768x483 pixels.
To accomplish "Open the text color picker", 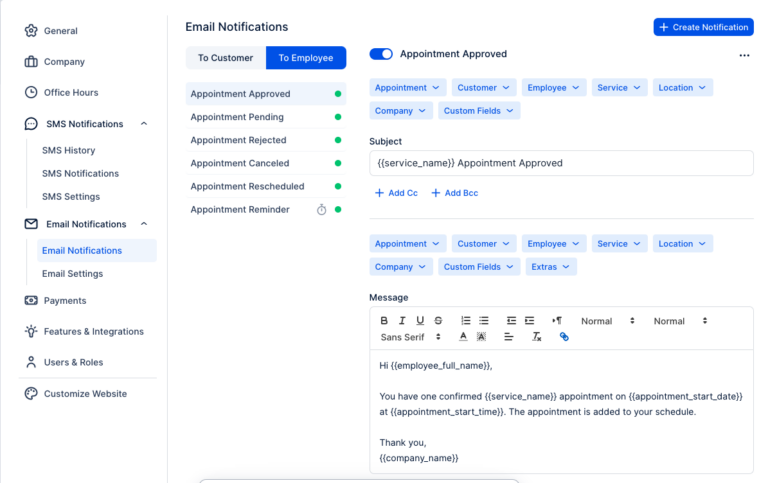I will pyautogui.click(x=463, y=337).
